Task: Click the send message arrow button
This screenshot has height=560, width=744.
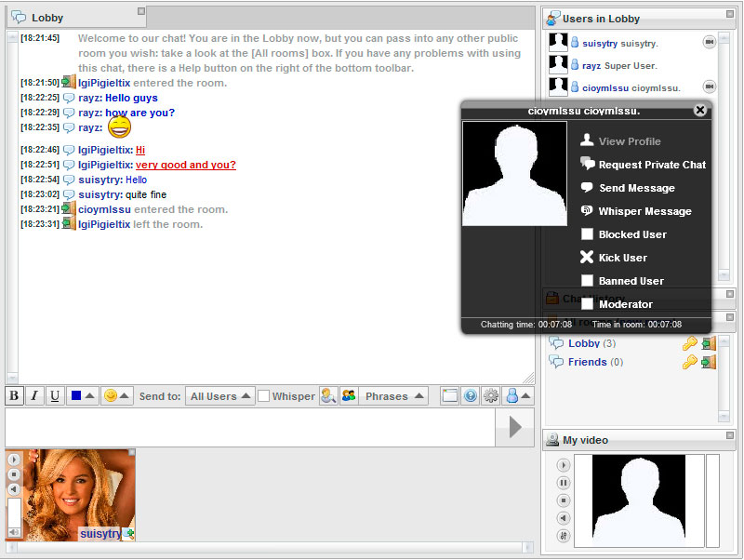Action: 514,427
